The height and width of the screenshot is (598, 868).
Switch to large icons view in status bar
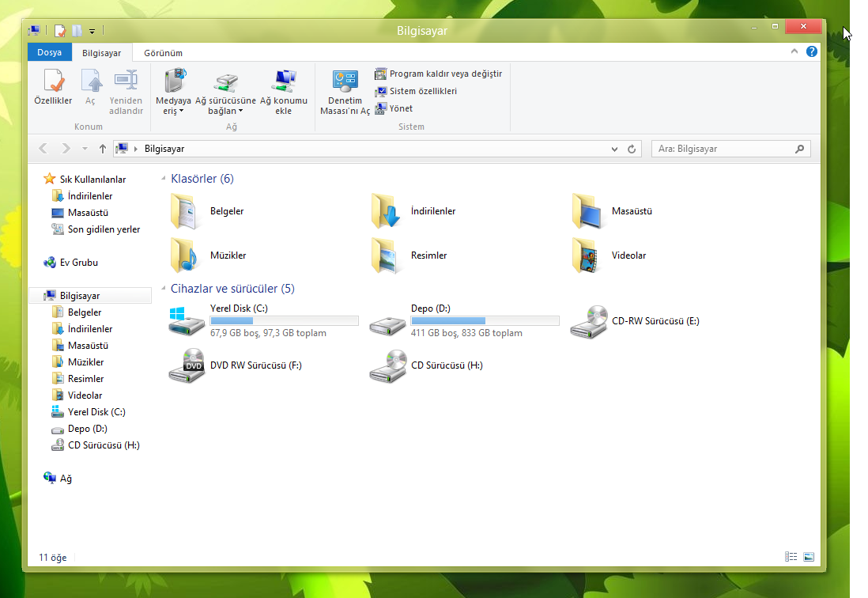808,558
